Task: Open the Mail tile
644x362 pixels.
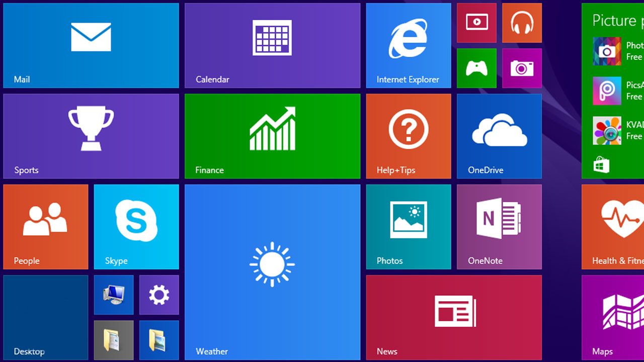Action: pyautogui.click(x=91, y=46)
